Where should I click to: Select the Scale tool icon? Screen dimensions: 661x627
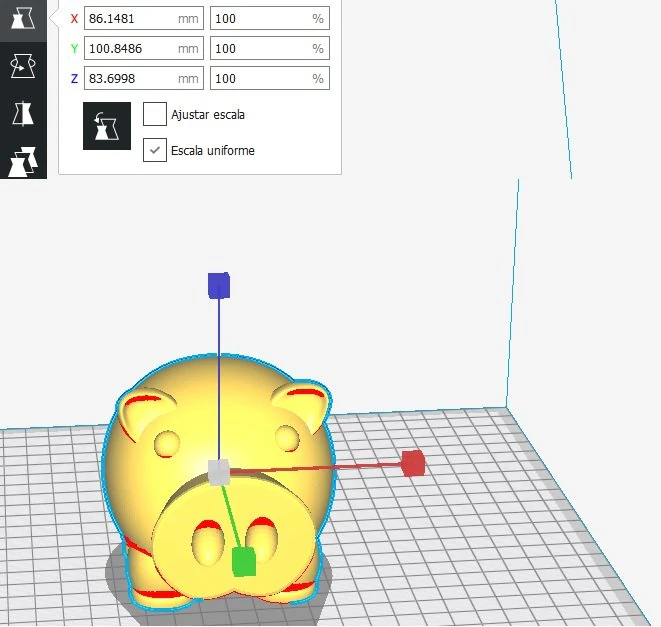23,19
